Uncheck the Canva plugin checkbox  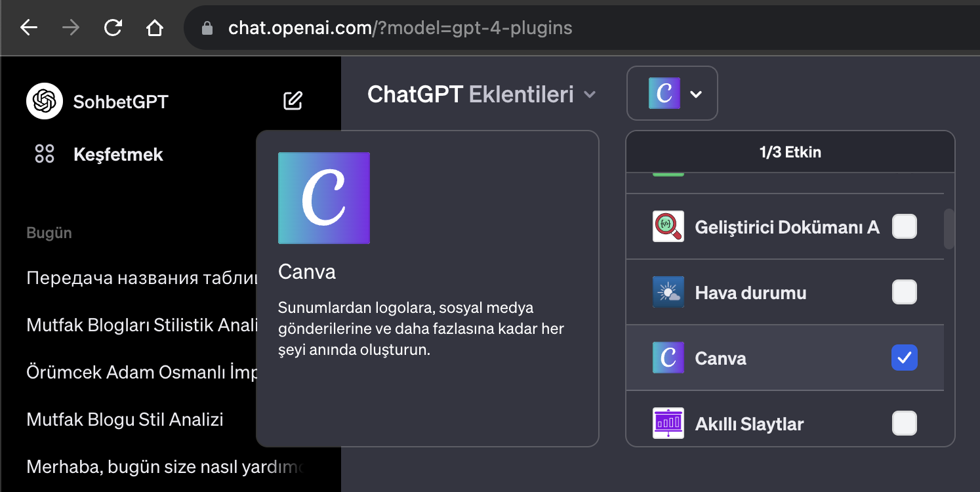905,358
